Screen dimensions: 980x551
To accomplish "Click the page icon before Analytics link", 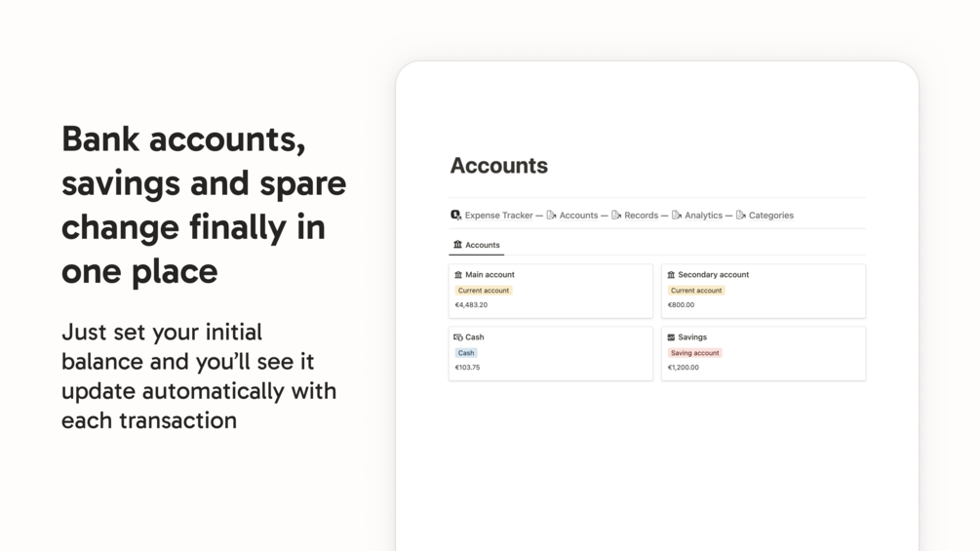I will (x=677, y=215).
